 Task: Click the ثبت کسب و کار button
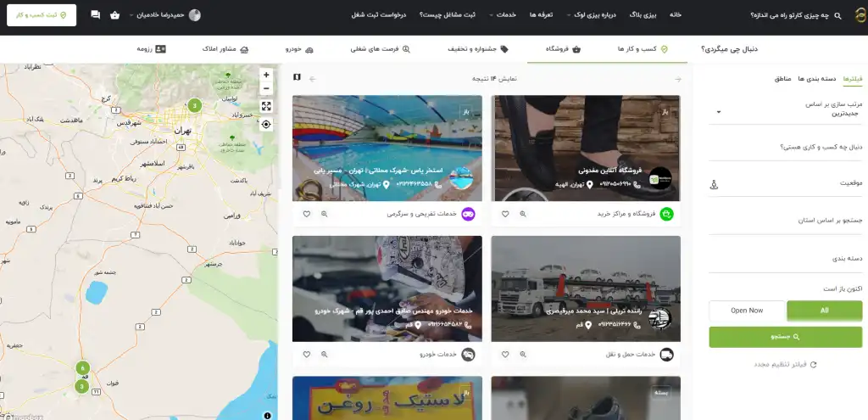[42, 15]
